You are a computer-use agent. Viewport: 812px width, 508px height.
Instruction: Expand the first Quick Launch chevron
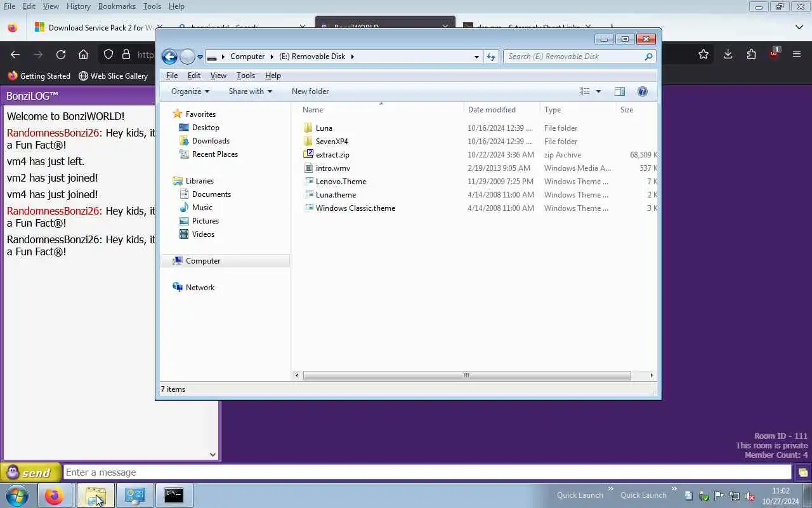pyautogui.click(x=611, y=489)
